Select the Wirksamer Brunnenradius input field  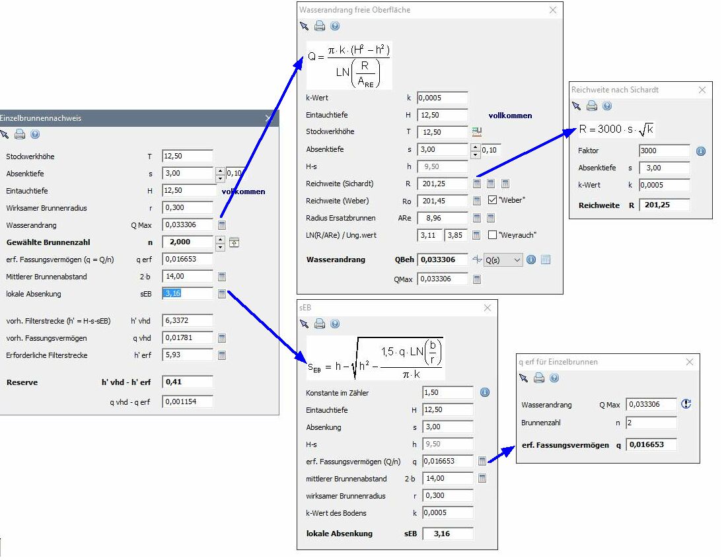[x=188, y=208]
